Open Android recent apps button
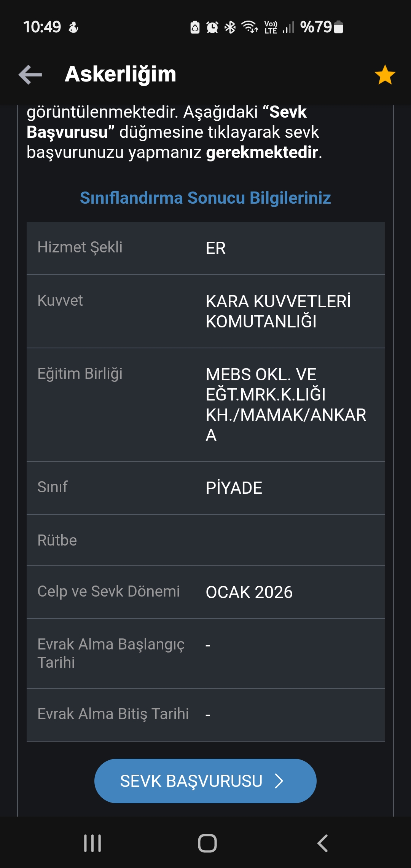Viewport: 411px width, 868px height. click(x=92, y=843)
